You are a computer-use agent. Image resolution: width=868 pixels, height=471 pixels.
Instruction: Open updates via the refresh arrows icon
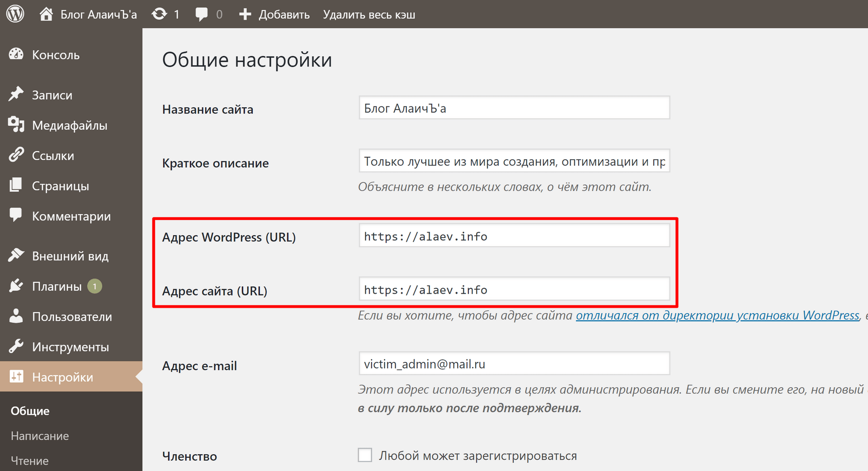click(159, 14)
